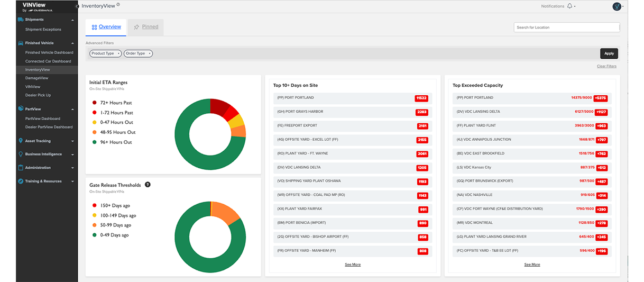Click the +5375 badge for Port Portland capacity
This screenshot has height=282, width=644.
click(x=601, y=98)
